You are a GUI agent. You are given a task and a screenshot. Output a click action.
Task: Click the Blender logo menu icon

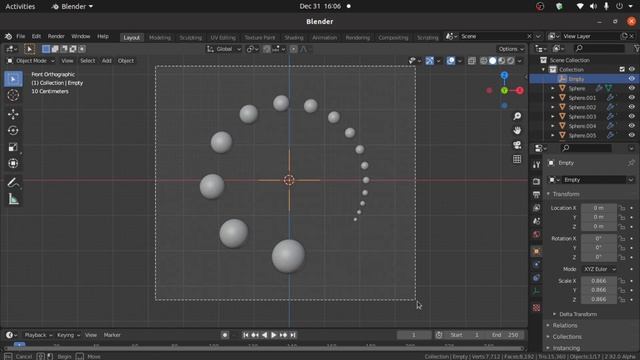coord(8,36)
